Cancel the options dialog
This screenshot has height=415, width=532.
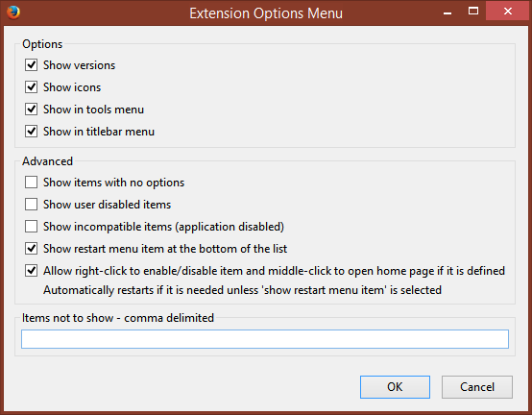point(477,387)
